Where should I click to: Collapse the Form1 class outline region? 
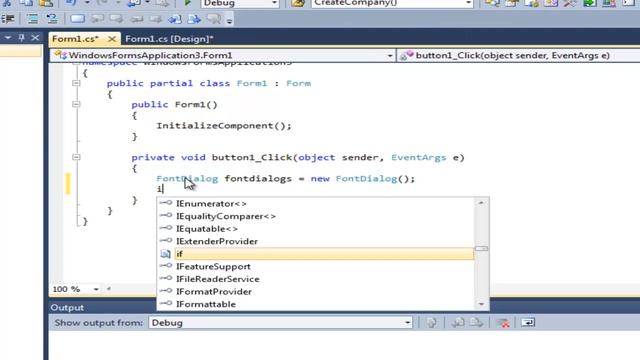(x=76, y=83)
